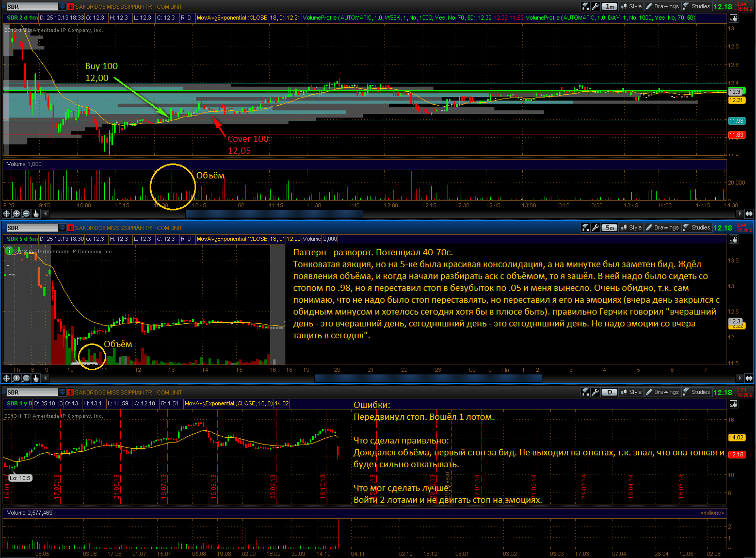Click the 14.02 orange price tag on the daily axis

point(736,437)
